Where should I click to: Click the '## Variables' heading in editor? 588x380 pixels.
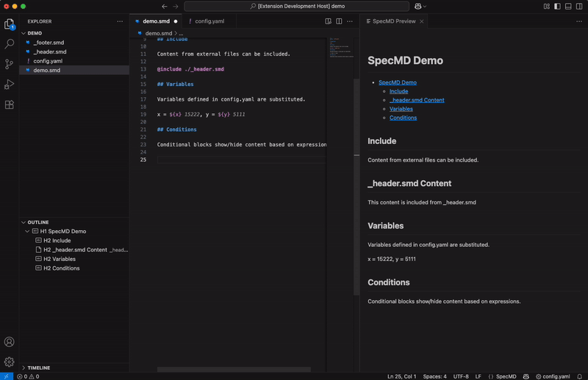tap(175, 84)
